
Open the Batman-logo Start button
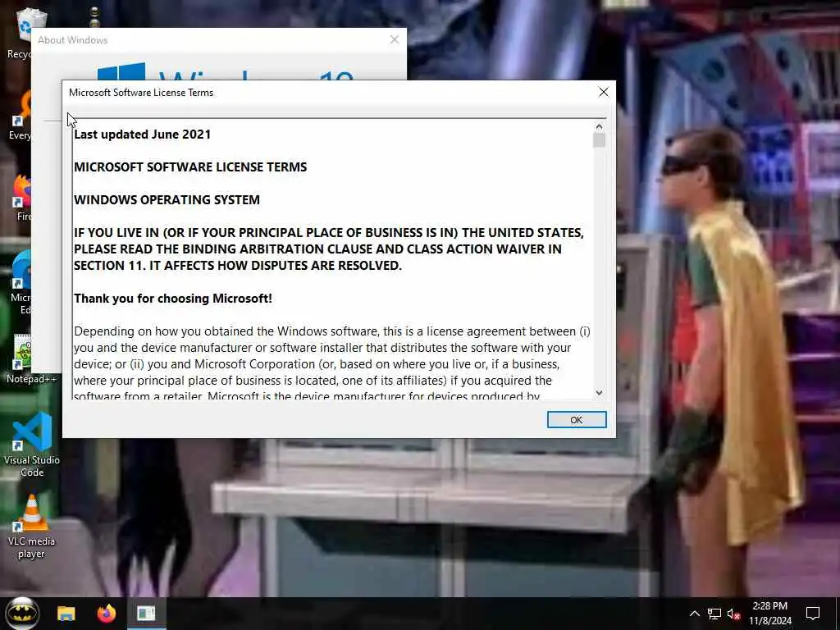(22, 614)
